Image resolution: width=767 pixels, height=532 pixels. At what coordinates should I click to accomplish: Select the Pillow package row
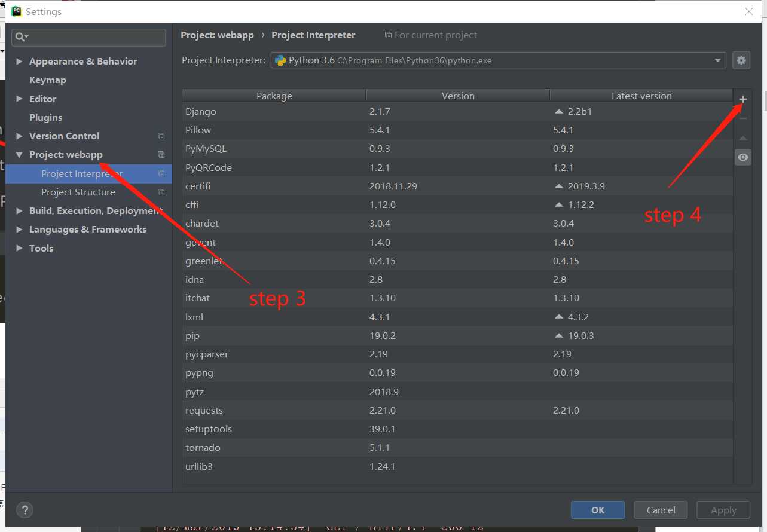coord(457,130)
